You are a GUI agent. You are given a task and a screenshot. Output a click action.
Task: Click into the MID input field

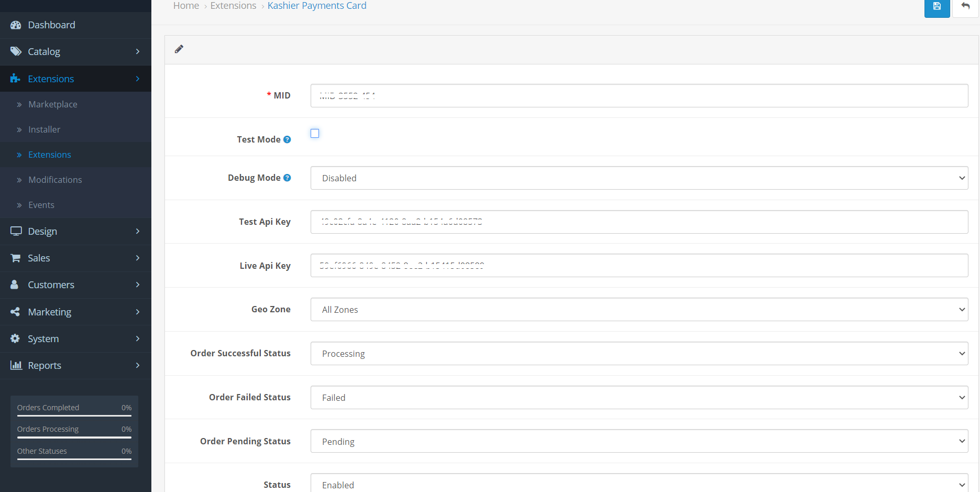pos(639,96)
